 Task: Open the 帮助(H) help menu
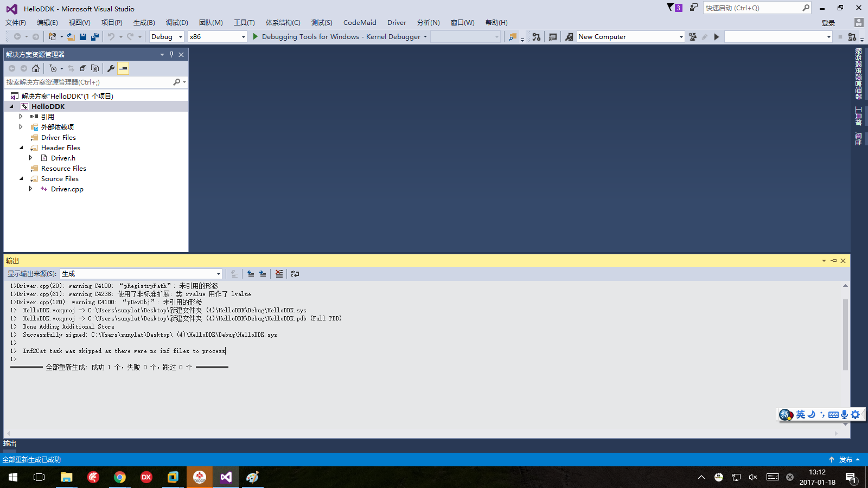pos(496,22)
